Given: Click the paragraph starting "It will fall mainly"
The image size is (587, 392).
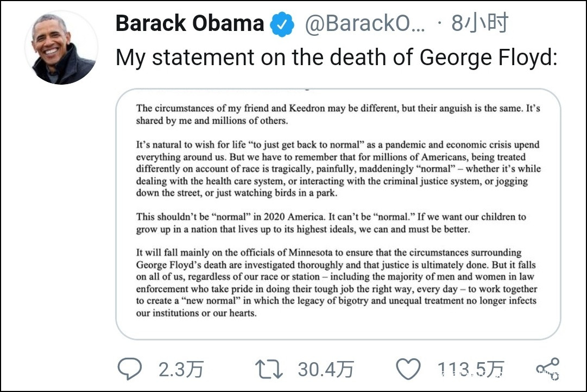Looking at the screenshot, I should click(x=336, y=283).
